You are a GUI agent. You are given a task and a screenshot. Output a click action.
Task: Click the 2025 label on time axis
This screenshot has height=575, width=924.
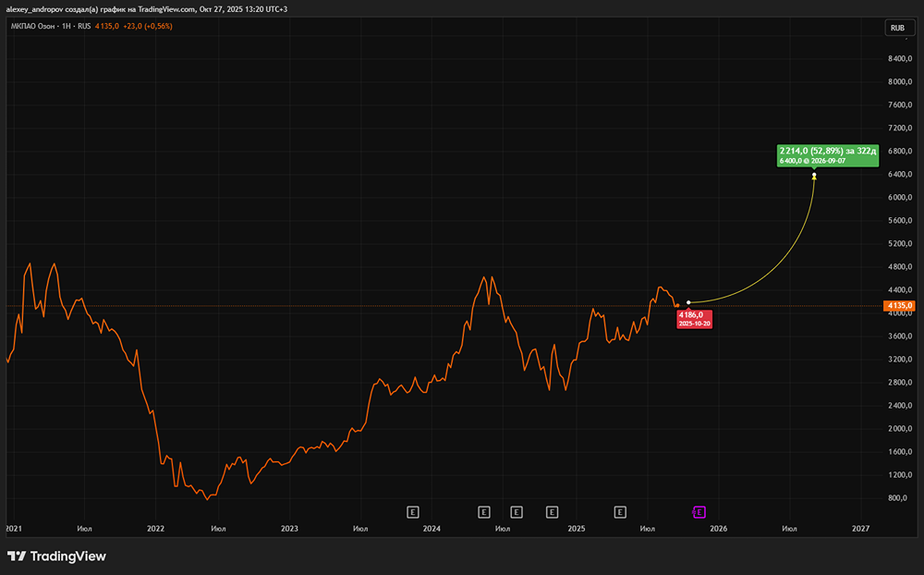577,529
